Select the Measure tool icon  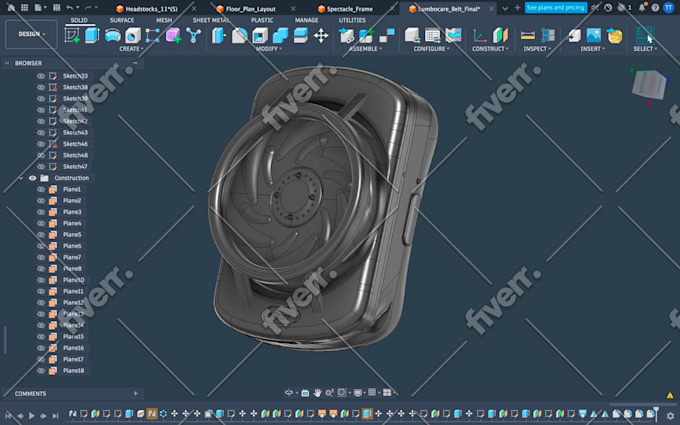[527, 36]
